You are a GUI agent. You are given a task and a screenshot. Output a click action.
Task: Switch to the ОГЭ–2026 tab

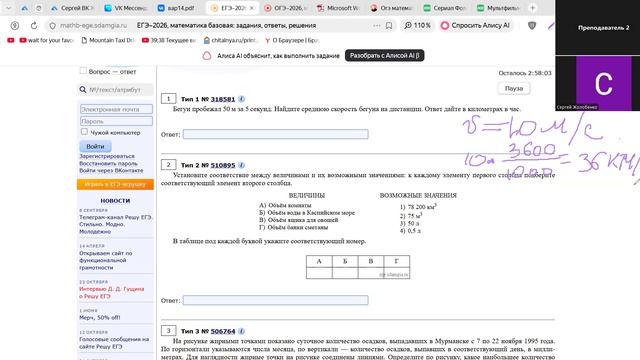click(x=285, y=8)
